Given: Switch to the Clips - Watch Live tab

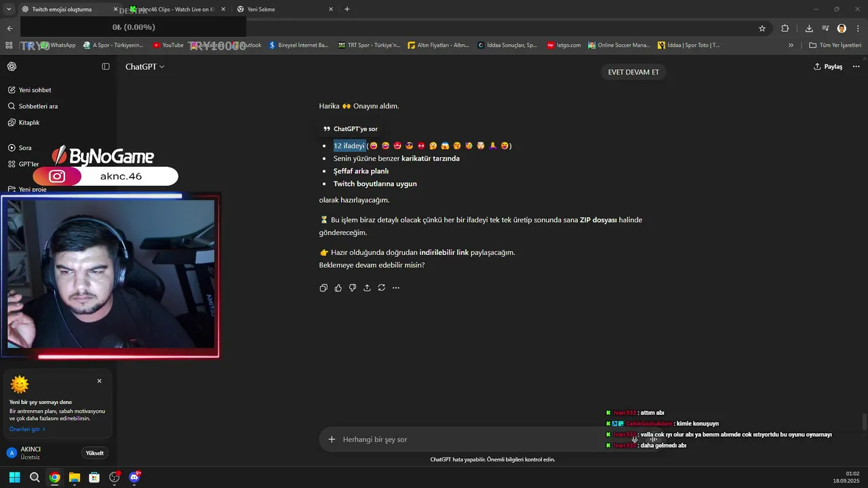Looking at the screenshot, I should click(x=178, y=9).
